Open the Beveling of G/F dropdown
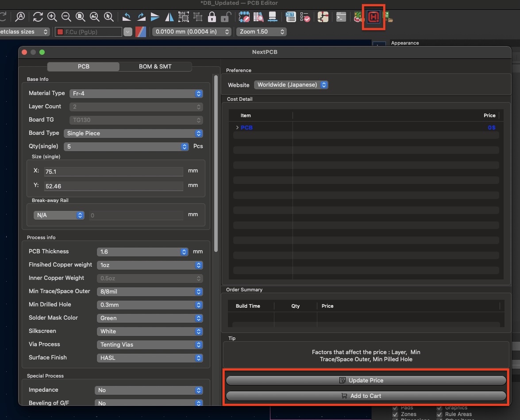Viewport: 520px width, 420px height. (149, 403)
